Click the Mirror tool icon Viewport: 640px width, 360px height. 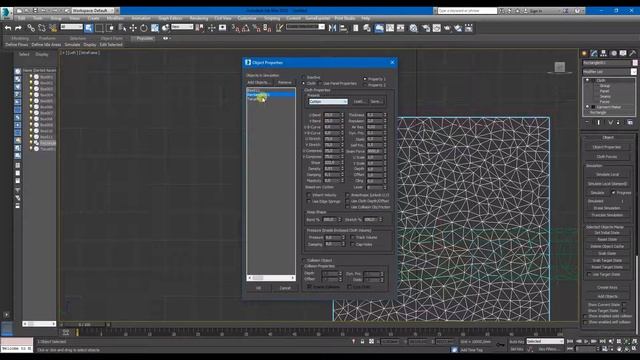(332, 28)
